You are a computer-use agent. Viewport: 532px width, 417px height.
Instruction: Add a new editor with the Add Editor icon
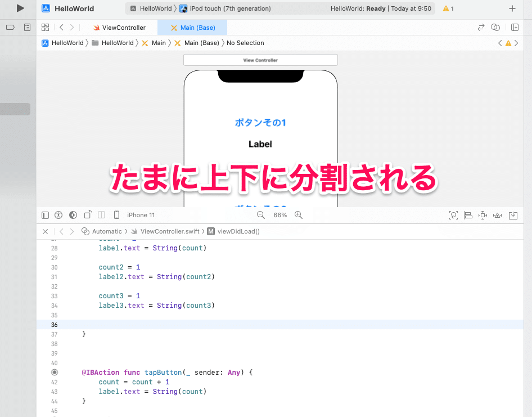tap(515, 27)
